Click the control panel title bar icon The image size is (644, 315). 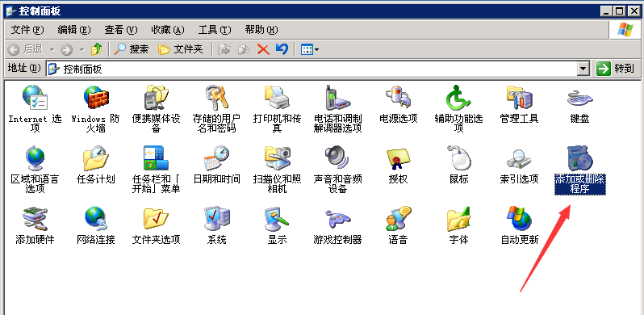click(11, 10)
